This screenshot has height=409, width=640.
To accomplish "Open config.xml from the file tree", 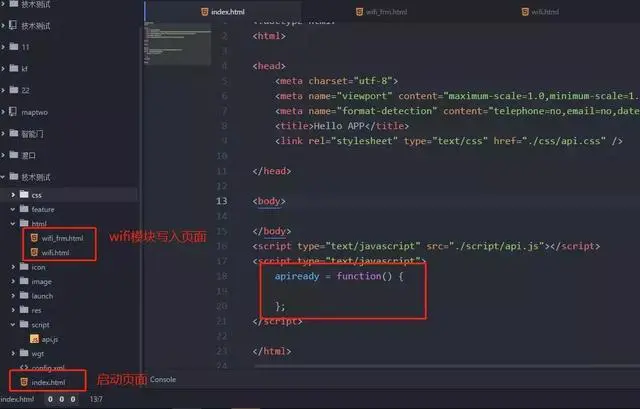I will pyautogui.click(x=48, y=368).
